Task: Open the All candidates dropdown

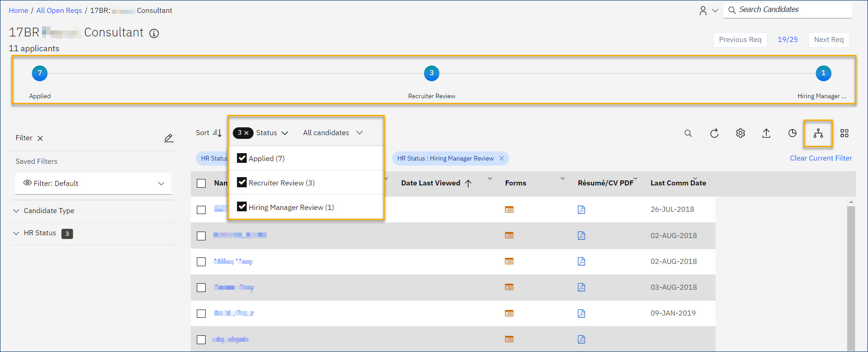Action: [333, 133]
